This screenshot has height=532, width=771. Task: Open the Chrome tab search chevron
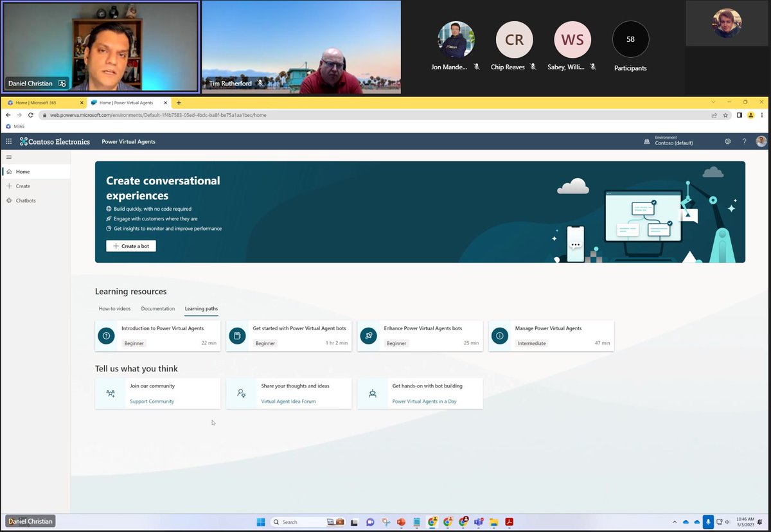pyautogui.click(x=713, y=102)
